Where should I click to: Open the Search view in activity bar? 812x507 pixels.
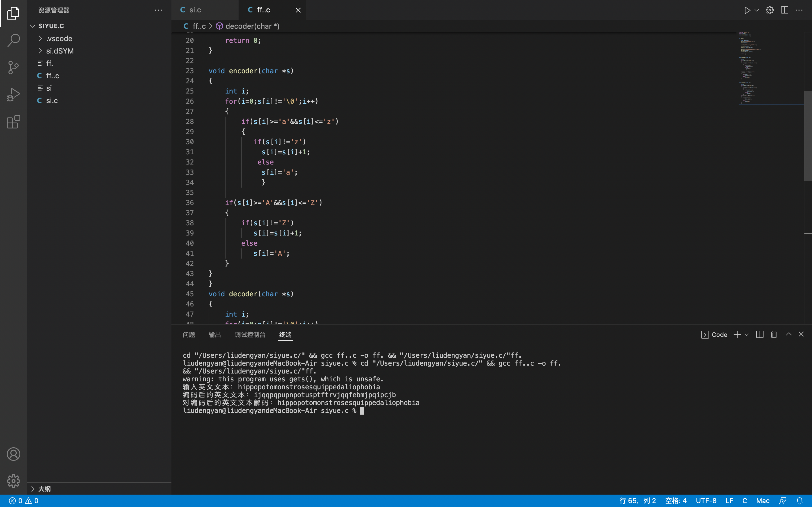14,40
